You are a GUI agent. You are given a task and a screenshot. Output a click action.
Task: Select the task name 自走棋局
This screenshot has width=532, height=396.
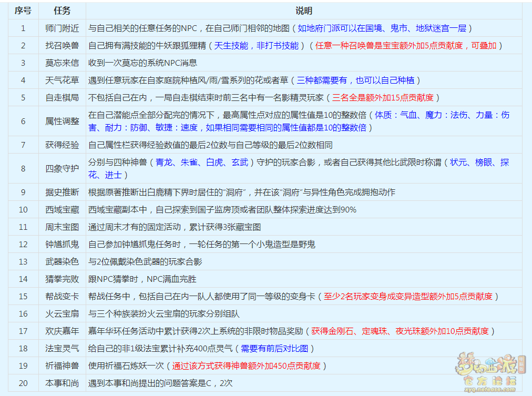click(x=62, y=98)
